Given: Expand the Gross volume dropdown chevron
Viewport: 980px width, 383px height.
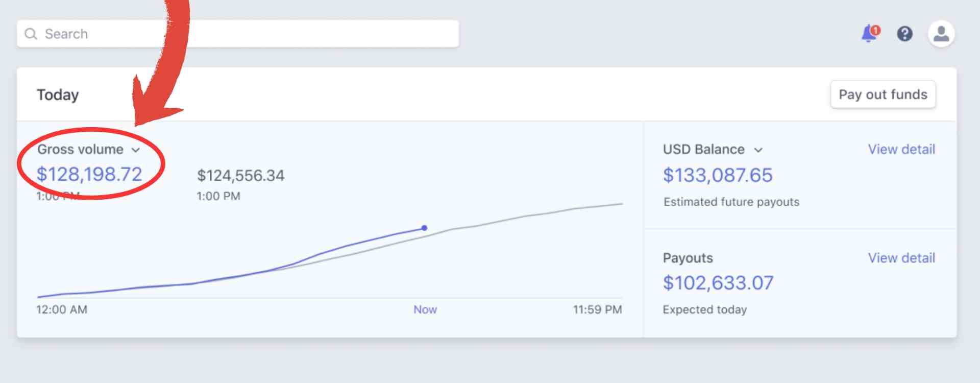Looking at the screenshot, I should (135, 150).
